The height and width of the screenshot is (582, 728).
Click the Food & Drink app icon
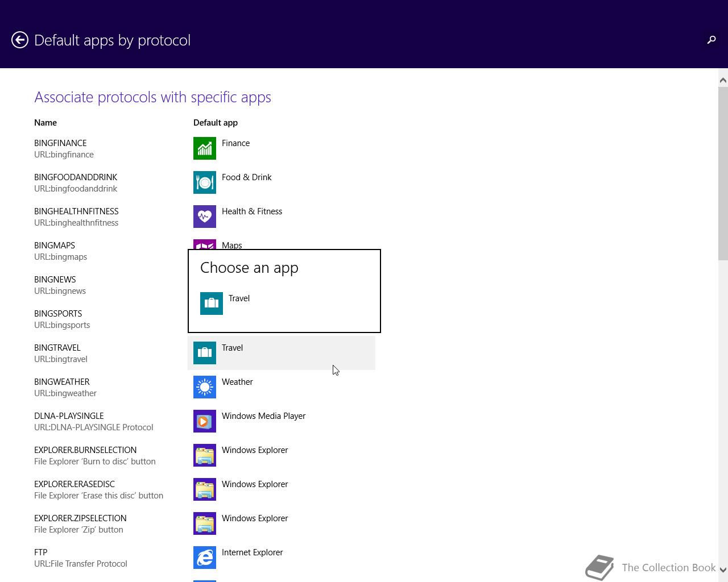pos(205,182)
